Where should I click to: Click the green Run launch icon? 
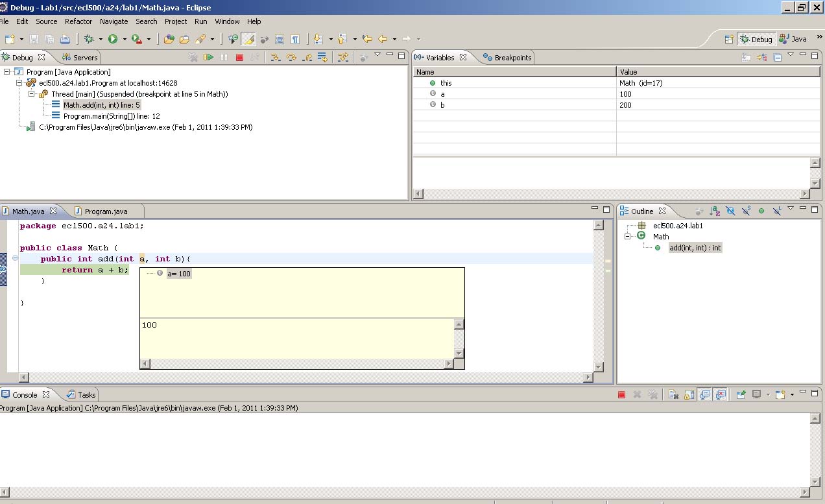[113, 39]
